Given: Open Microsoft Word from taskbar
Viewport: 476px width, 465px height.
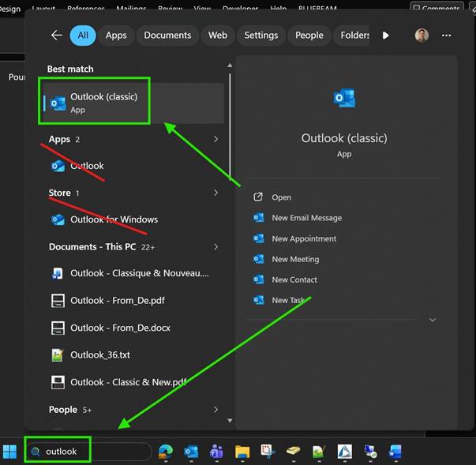Looking at the screenshot, I should (x=395, y=452).
